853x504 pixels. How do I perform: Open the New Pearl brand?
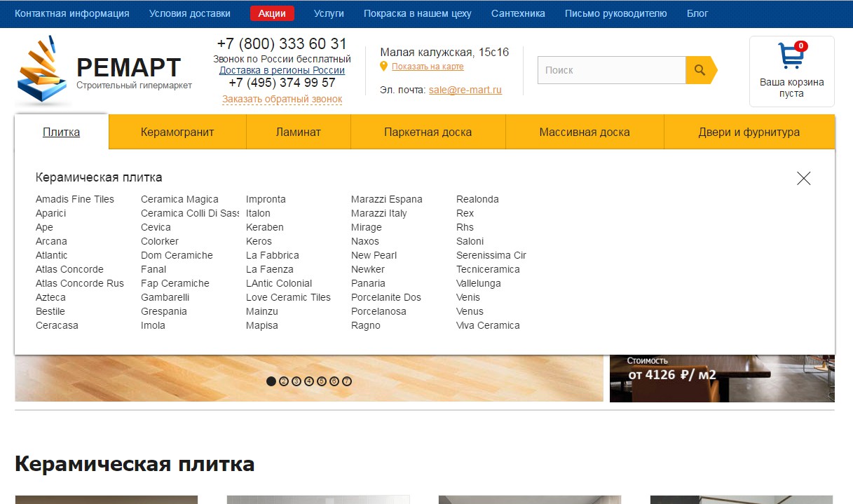(x=374, y=255)
